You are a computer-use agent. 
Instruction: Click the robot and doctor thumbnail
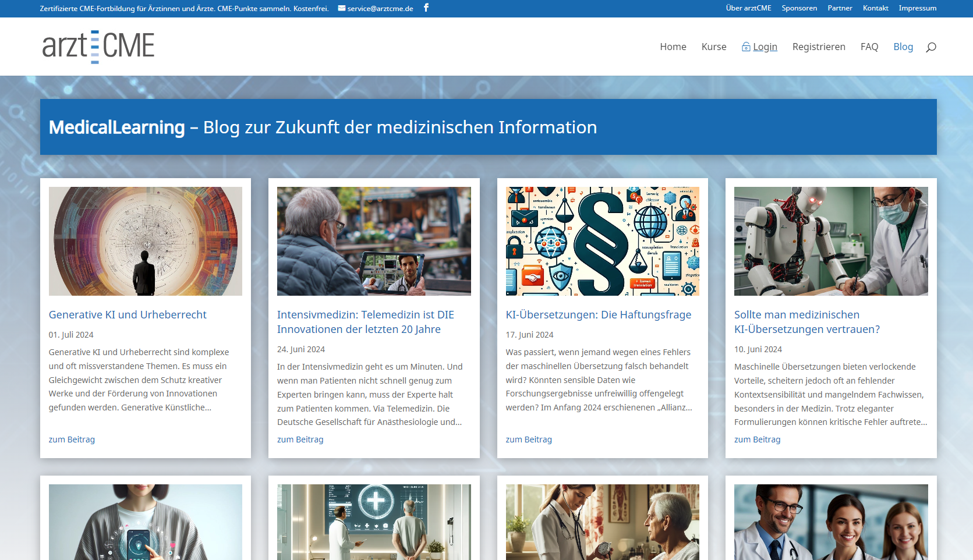click(x=831, y=241)
